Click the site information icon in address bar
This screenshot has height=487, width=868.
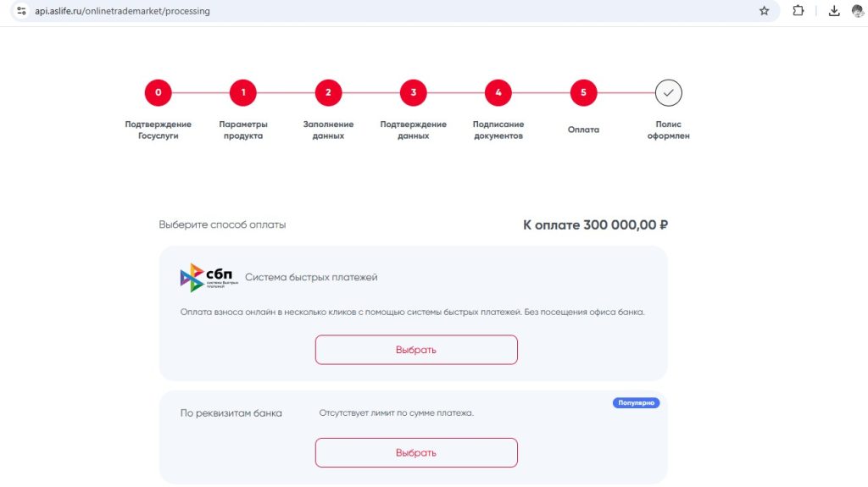(21, 10)
